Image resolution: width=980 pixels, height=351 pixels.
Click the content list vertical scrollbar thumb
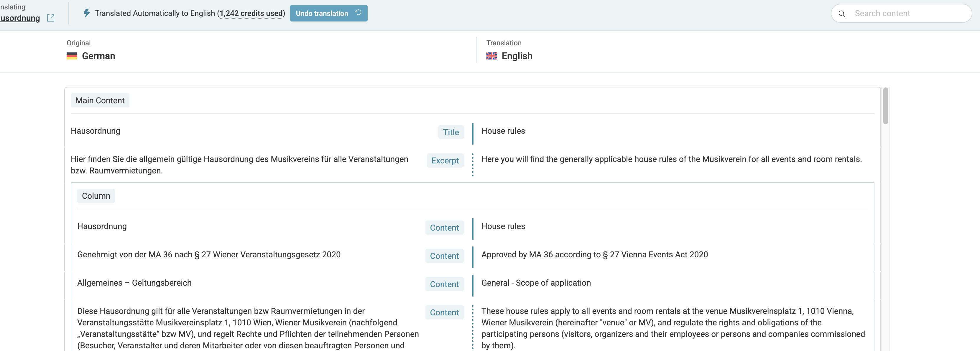pyautogui.click(x=886, y=106)
